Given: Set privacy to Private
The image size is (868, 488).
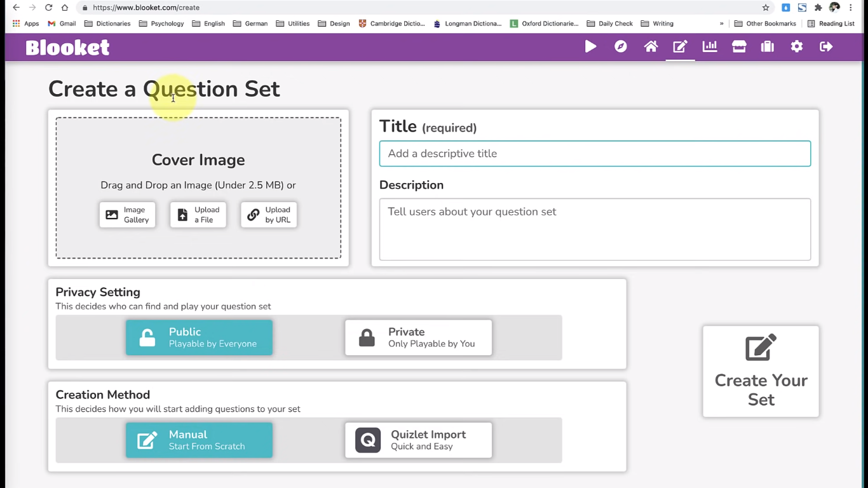Looking at the screenshot, I should tap(418, 337).
